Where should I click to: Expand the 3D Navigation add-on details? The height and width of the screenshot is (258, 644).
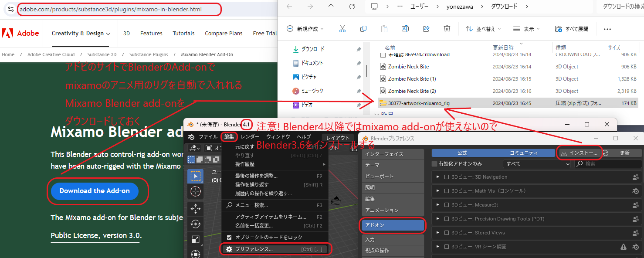(437, 177)
